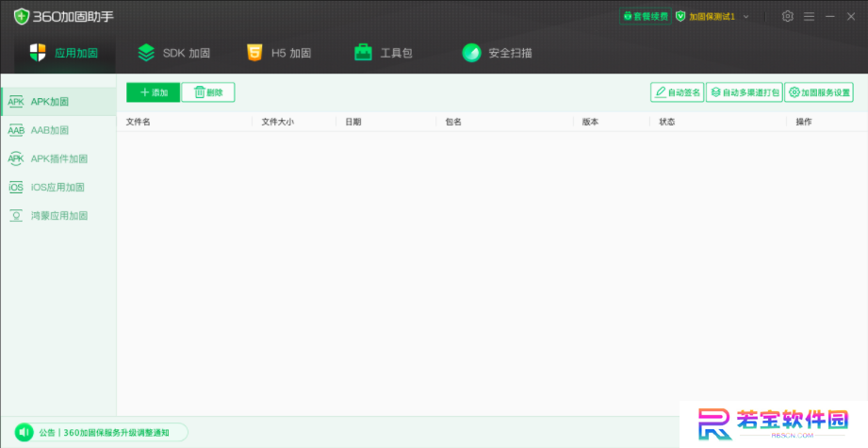The image size is (868, 448).
Task: Select APK加固 in the sidebar
Action: 58,101
